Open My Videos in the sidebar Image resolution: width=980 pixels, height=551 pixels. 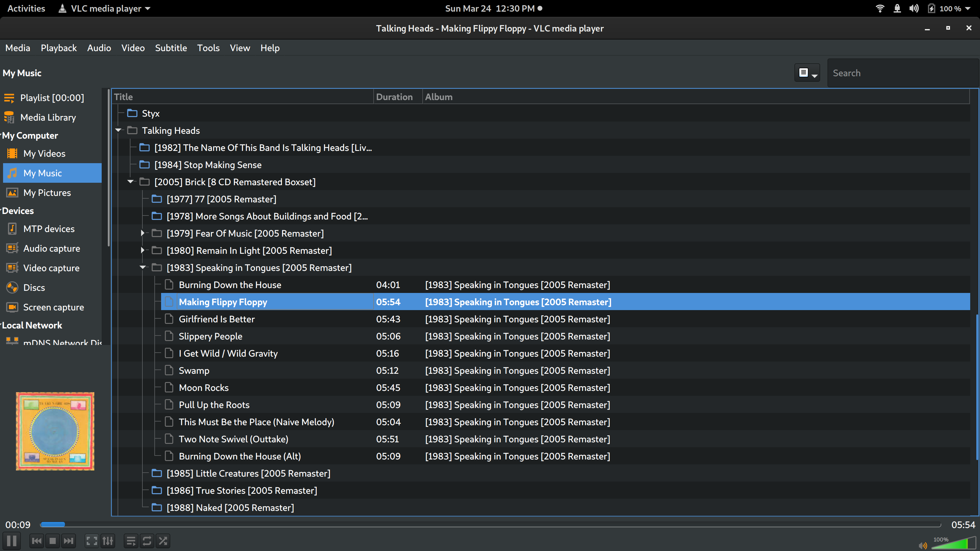[52, 153]
